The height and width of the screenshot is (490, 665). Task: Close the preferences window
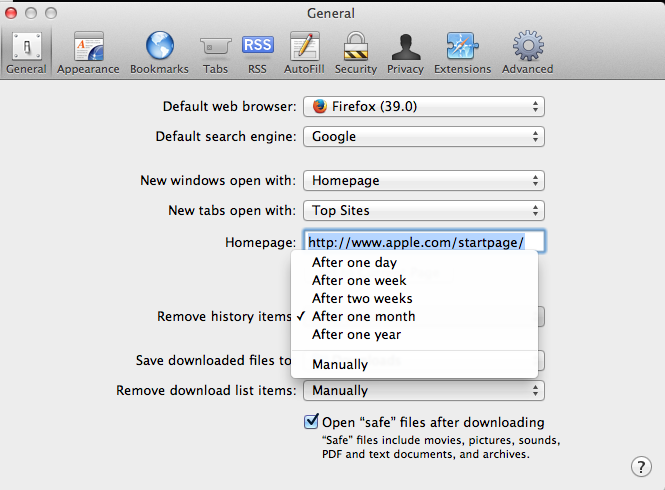click(x=11, y=13)
